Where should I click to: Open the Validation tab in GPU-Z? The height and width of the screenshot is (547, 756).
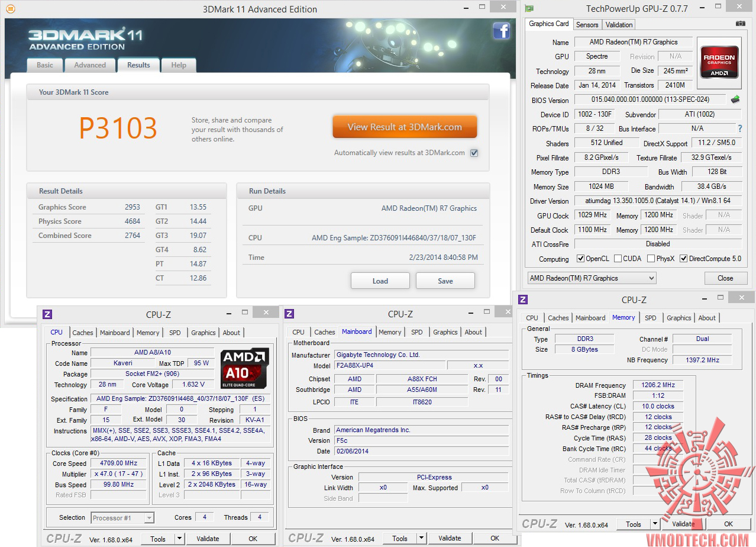coord(619,25)
